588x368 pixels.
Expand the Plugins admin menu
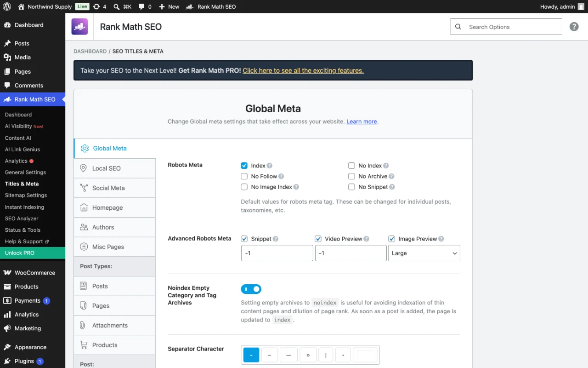pyautogui.click(x=33, y=361)
